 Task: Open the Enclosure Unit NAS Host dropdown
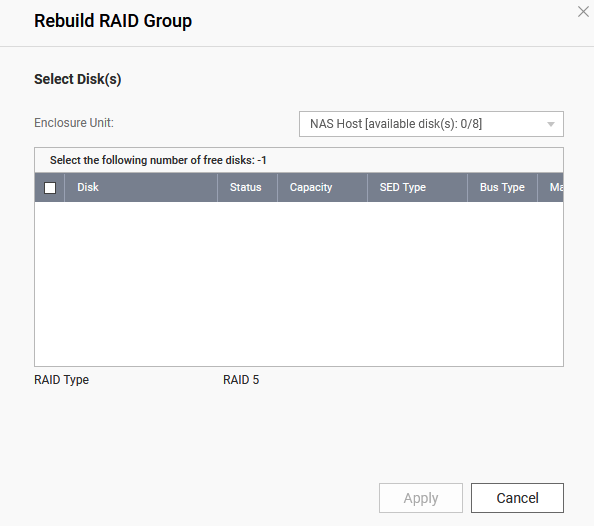pyautogui.click(x=431, y=124)
